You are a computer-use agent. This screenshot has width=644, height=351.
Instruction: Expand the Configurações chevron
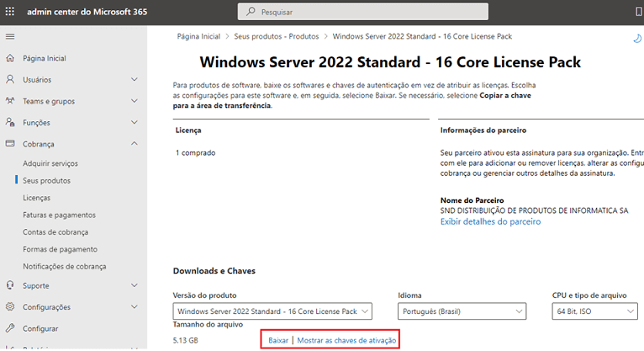pyautogui.click(x=134, y=306)
